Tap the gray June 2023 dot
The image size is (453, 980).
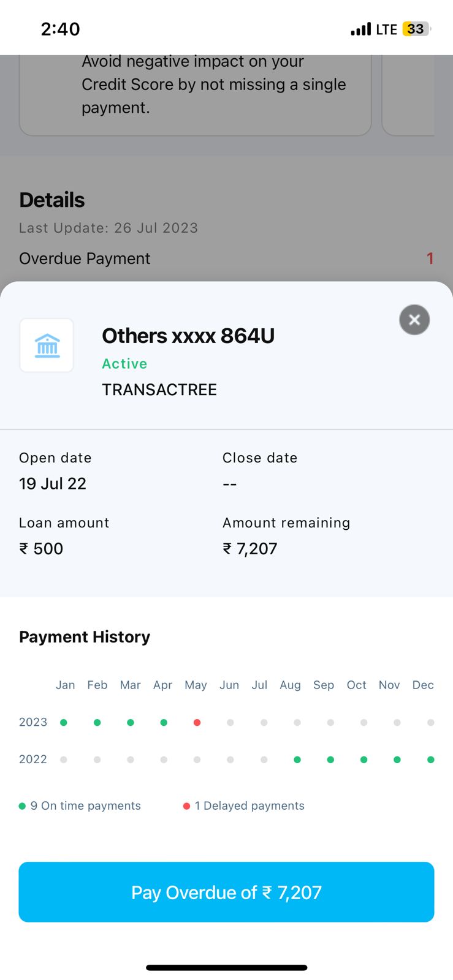tap(230, 723)
